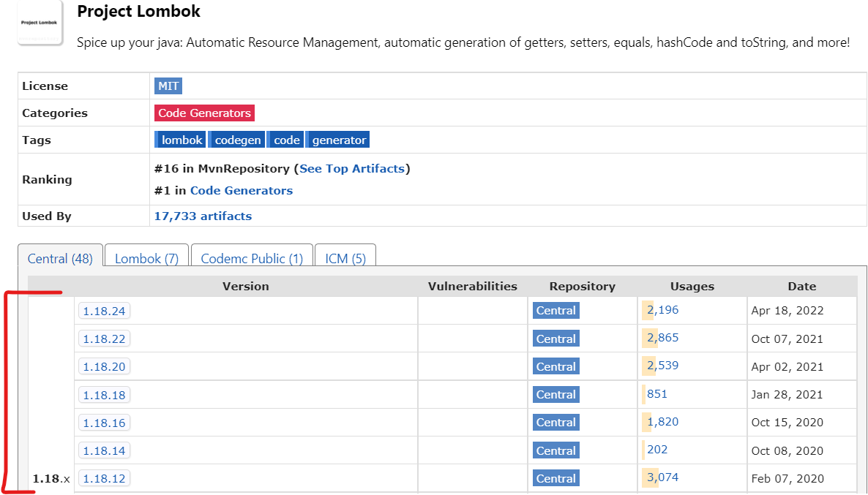
Task: Click the Used By row label
Action: pyautogui.click(x=47, y=216)
